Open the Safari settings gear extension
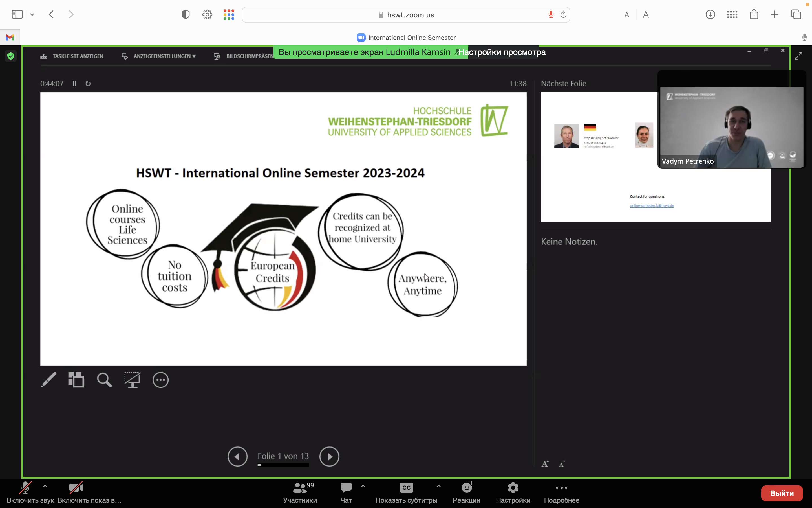This screenshot has height=508, width=812. click(x=207, y=14)
